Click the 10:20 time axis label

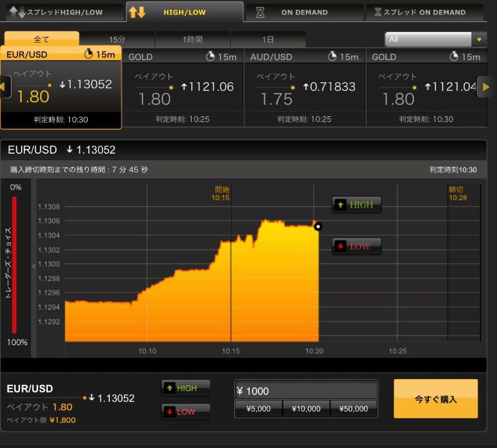[x=314, y=351]
